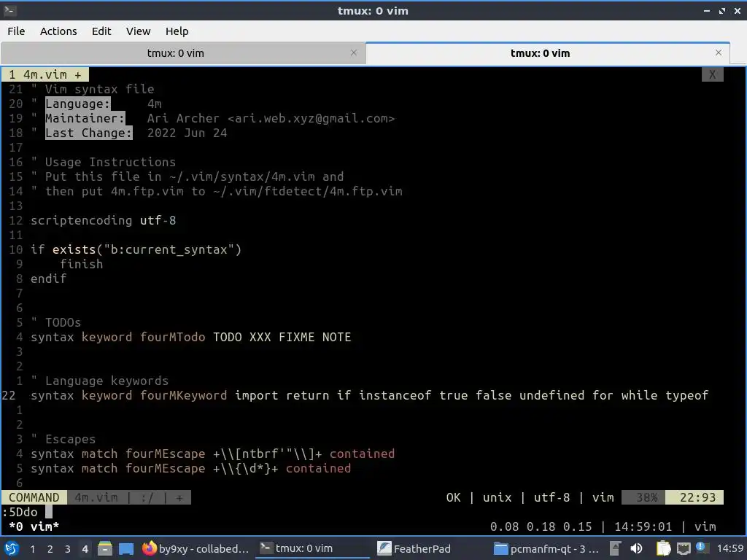Click the removable media tray icon
Screen dimensions: 747x560
pyautogui.click(x=615, y=548)
